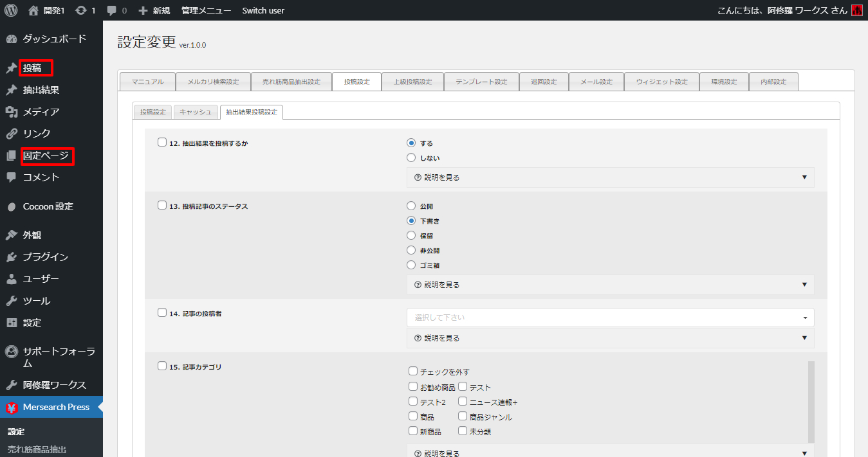This screenshot has height=457, width=868.
Task: Check the お勧め商品 category checkbox
Action: [413, 387]
